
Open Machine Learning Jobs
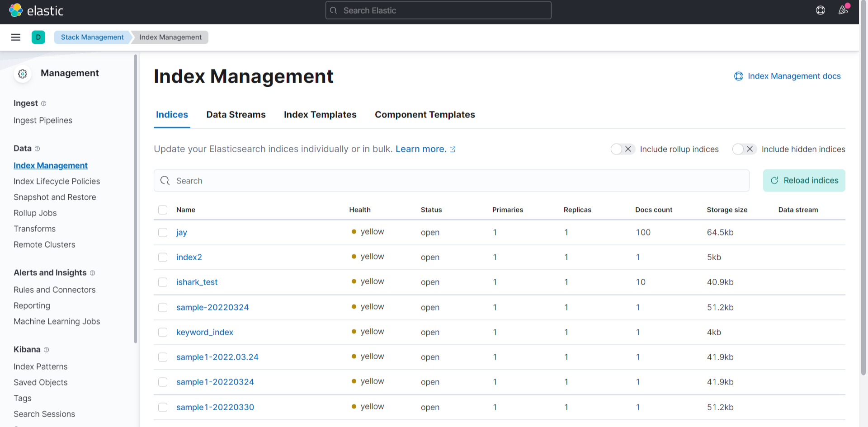coord(57,321)
